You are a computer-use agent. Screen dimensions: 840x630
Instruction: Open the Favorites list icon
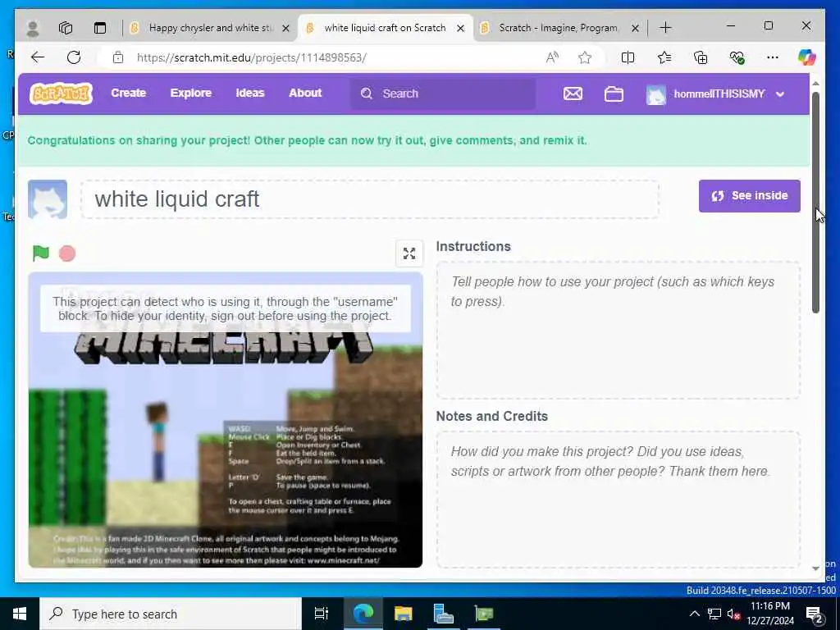point(664,57)
